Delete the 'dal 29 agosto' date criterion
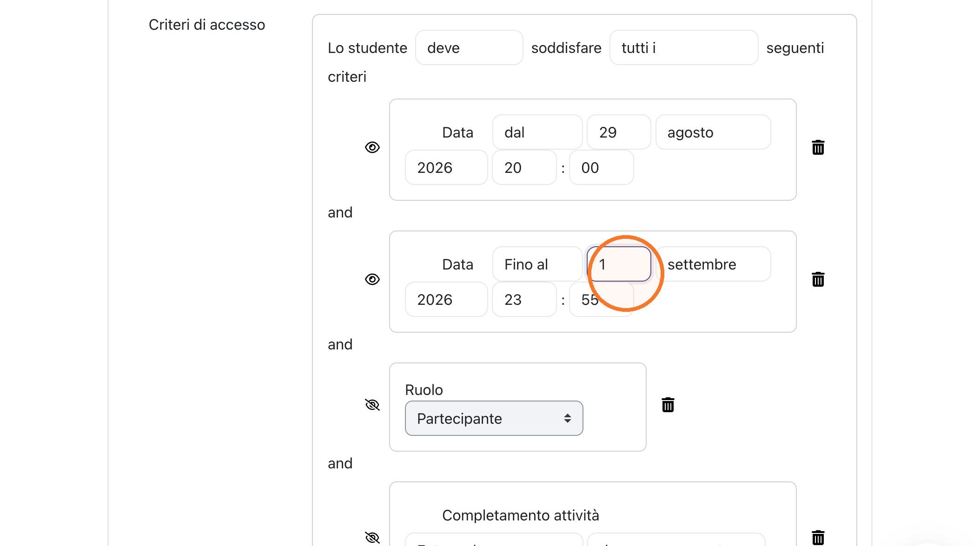The image size is (980, 546). pos(818,148)
